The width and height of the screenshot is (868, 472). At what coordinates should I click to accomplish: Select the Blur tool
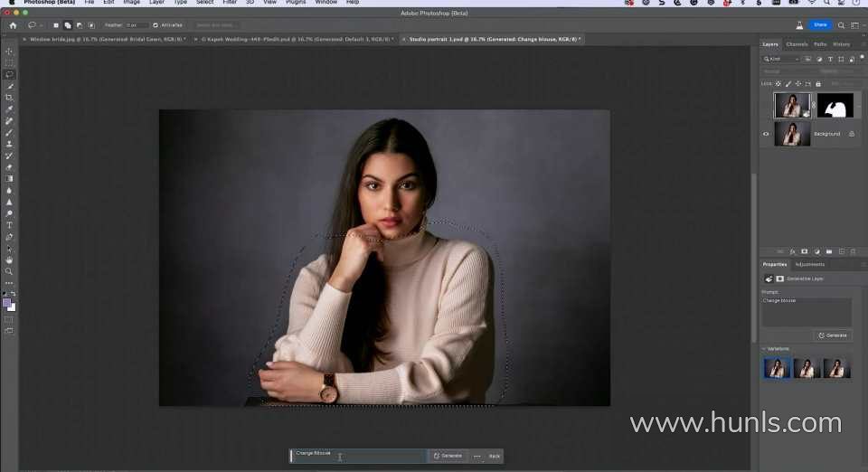(x=9, y=191)
